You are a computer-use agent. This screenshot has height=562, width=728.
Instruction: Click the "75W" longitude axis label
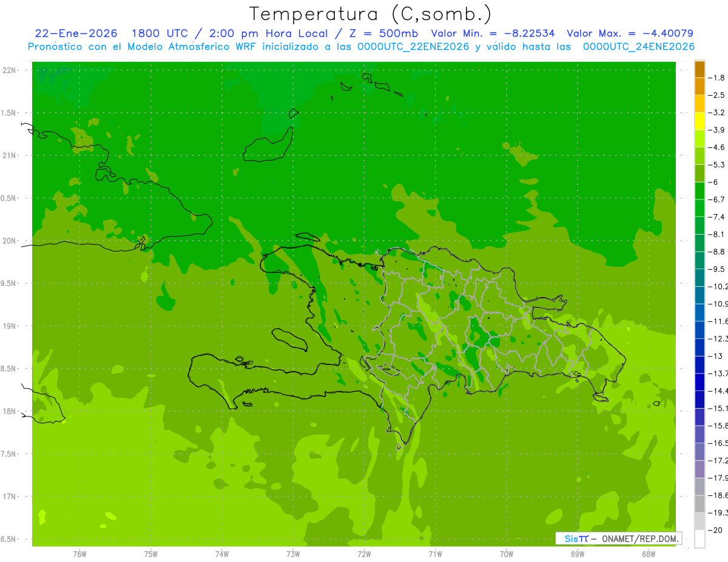(151, 554)
